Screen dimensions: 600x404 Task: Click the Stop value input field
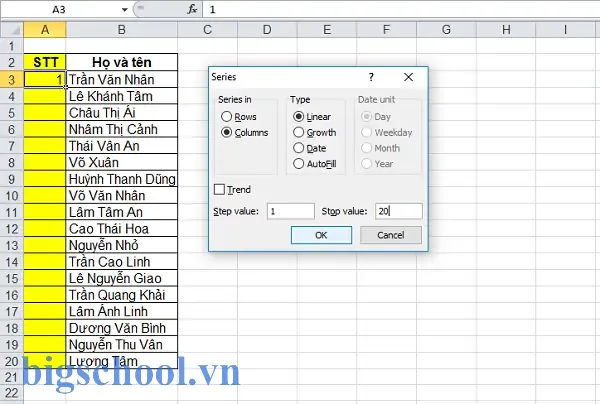point(399,211)
